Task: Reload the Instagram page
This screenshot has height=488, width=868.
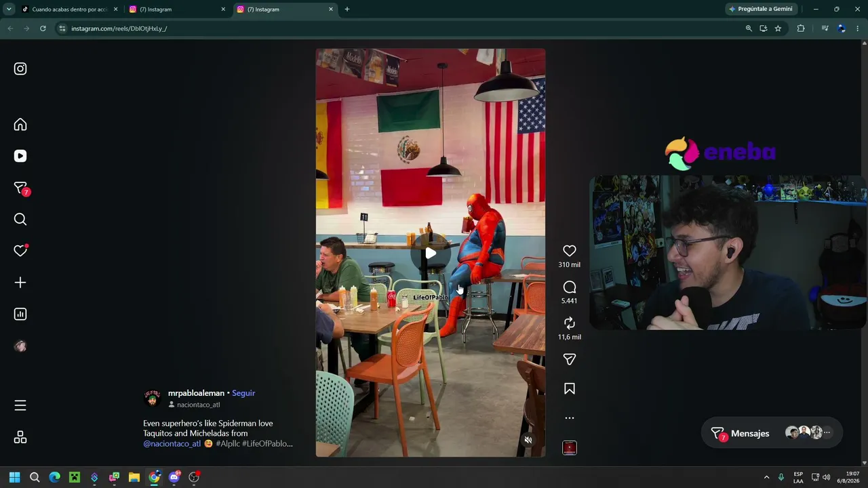Action: pos(43,28)
